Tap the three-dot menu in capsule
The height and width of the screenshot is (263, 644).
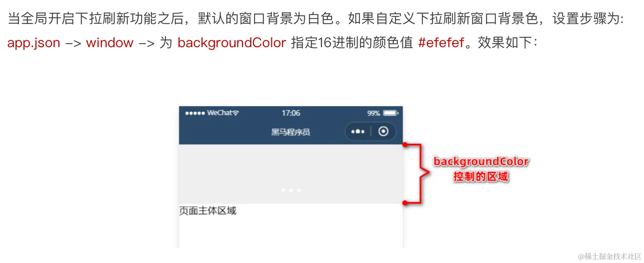358,131
